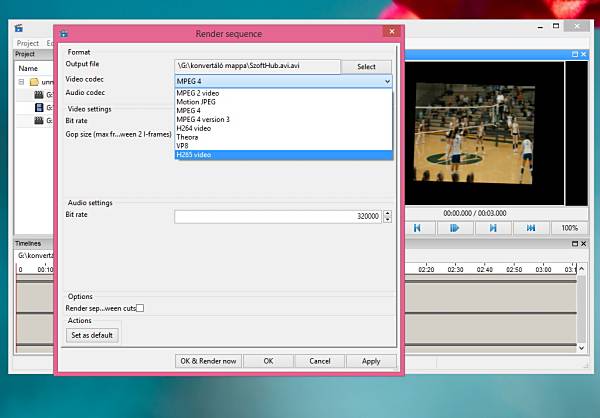This screenshot has width=600, height=418.
Task: Close the Timelines panel
Action: 583,243
